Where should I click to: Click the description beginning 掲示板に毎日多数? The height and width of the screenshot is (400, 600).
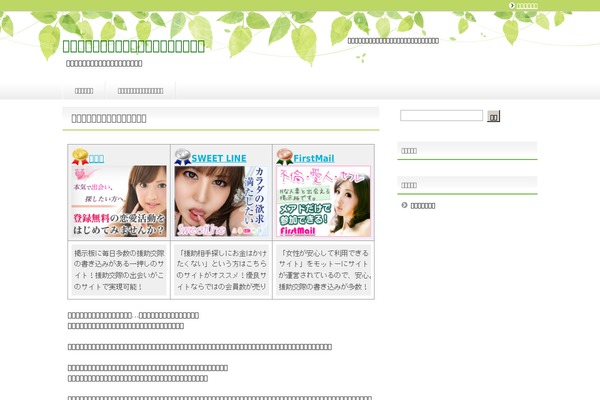[119, 270]
